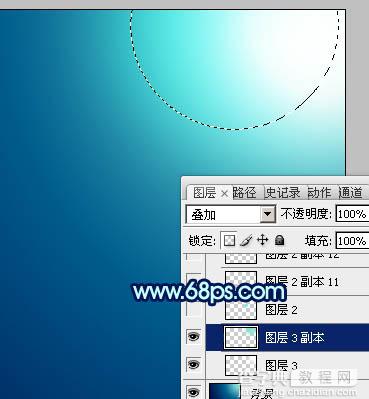Select the 图层 2 副本 11 layer name
The image size is (369, 399).
(x=302, y=282)
